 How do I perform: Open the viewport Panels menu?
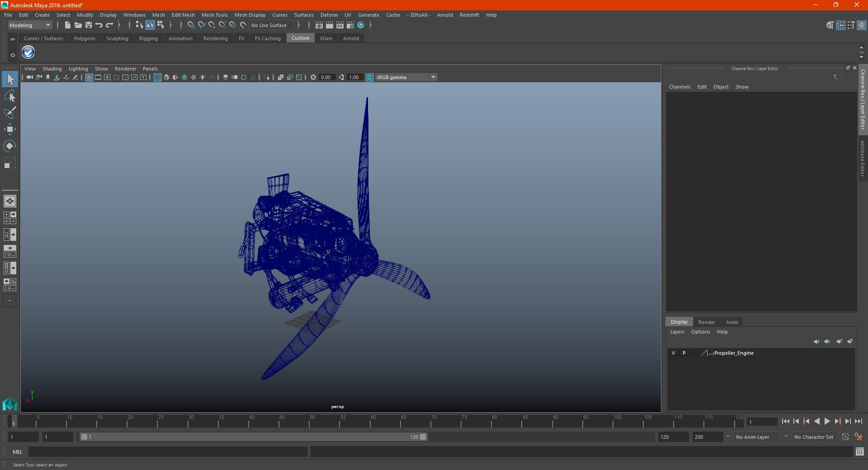(150, 69)
